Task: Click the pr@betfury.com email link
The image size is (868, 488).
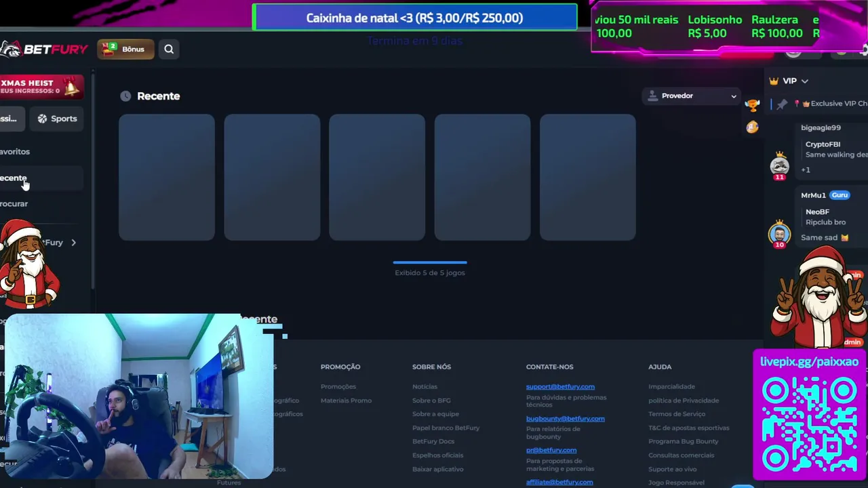Action: coord(551,450)
